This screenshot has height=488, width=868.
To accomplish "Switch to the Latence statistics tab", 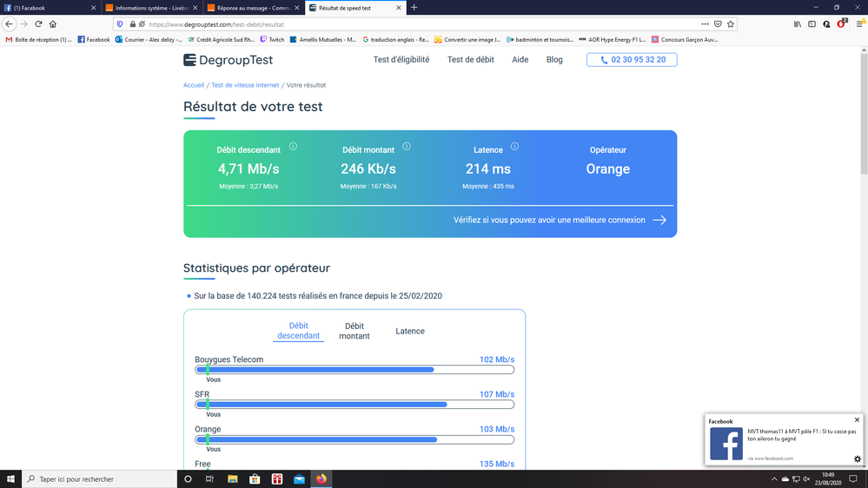I will tap(410, 331).
